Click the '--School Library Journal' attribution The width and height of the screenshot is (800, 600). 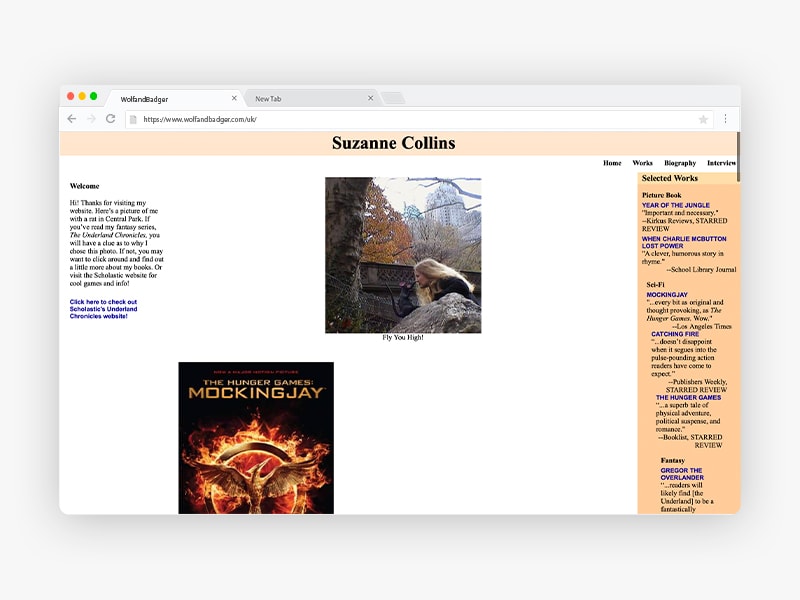pyautogui.click(x=702, y=269)
